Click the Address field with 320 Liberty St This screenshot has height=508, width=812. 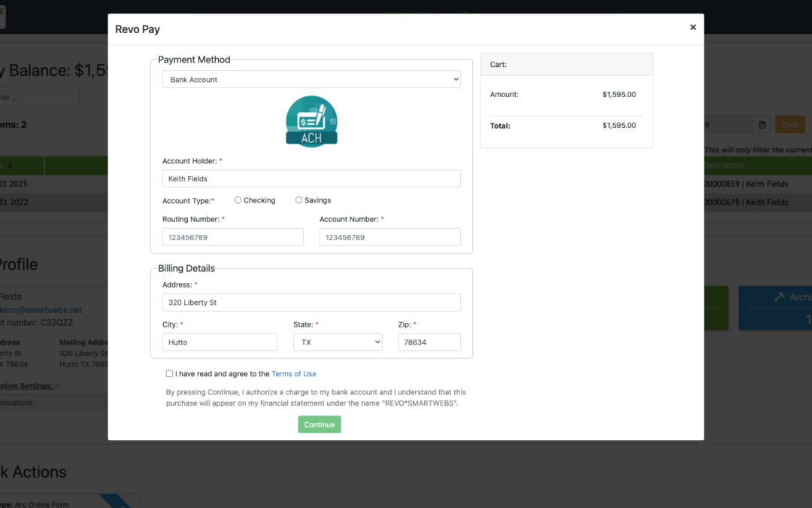(311, 303)
